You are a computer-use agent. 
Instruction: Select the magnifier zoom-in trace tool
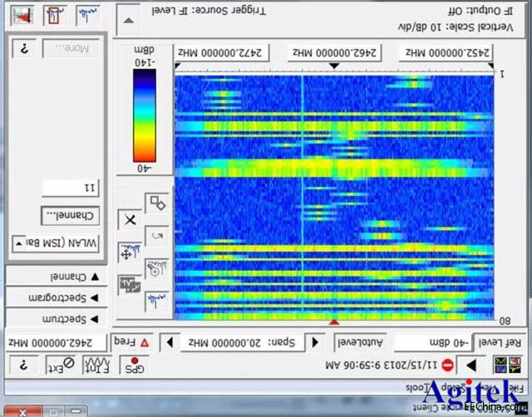coord(157,268)
